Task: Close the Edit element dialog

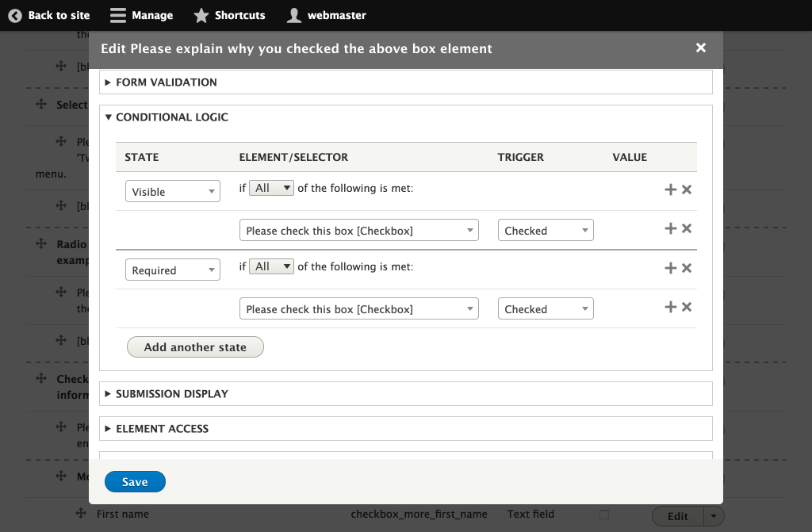Action: 701,48
